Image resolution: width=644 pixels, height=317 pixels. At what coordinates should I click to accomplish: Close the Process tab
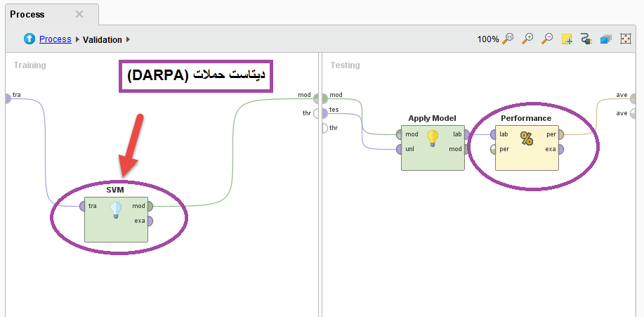pos(79,14)
